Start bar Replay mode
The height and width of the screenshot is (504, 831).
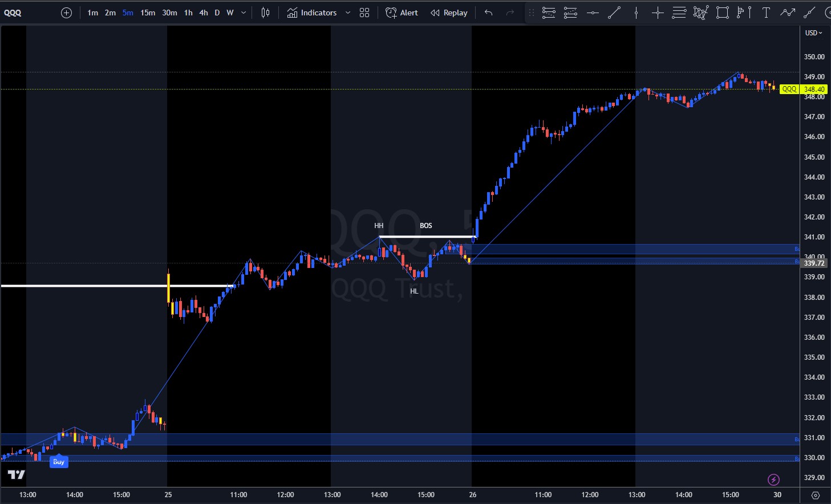pos(449,13)
